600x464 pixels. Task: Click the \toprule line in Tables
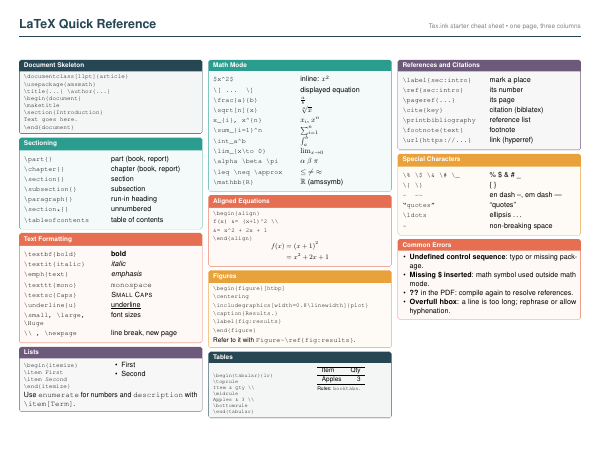(x=225, y=381)
